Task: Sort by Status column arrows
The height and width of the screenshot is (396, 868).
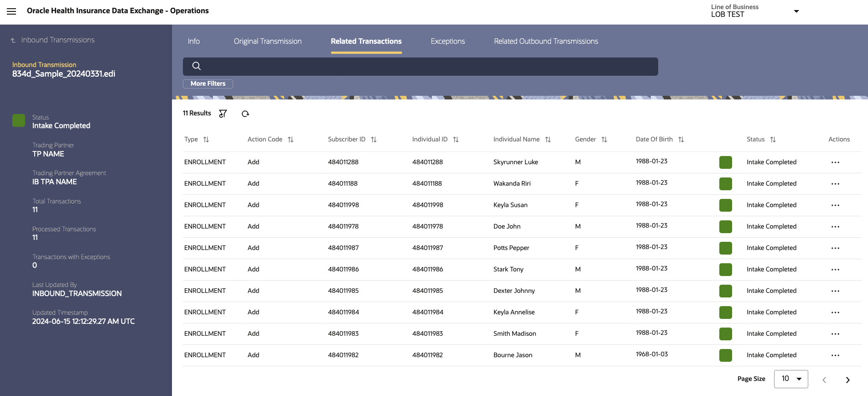Action: (773, 140)
